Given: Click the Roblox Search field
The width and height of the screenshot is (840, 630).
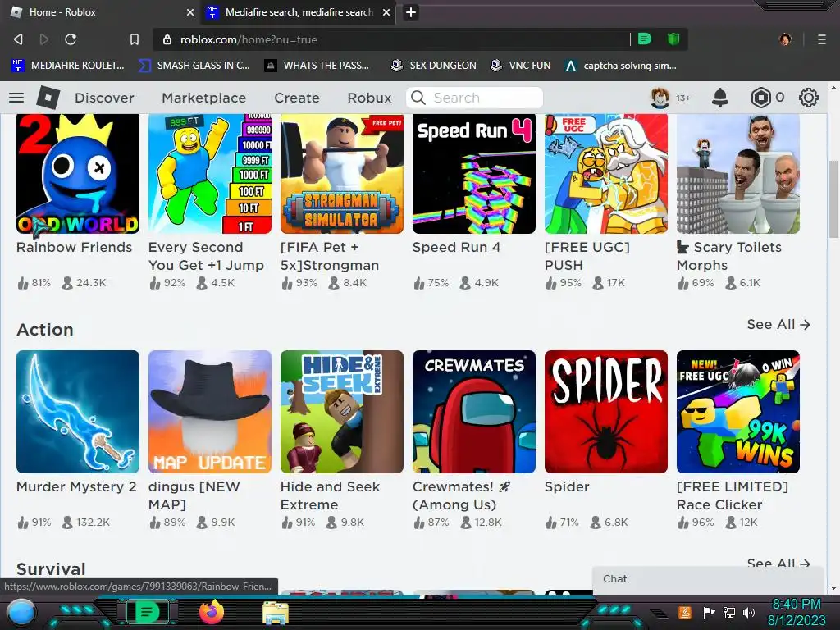Looking at the screenshot, I should [475, 98].
